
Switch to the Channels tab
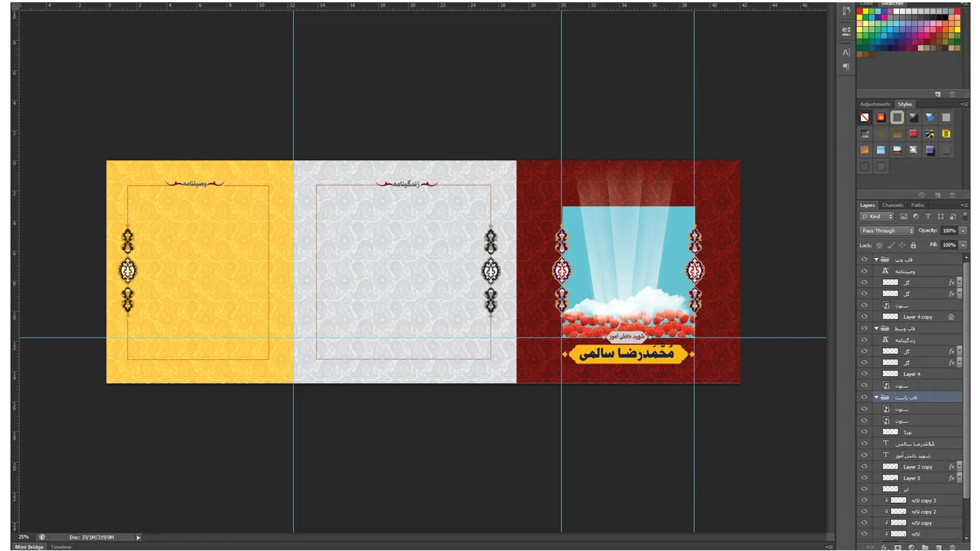click(892, 206)
